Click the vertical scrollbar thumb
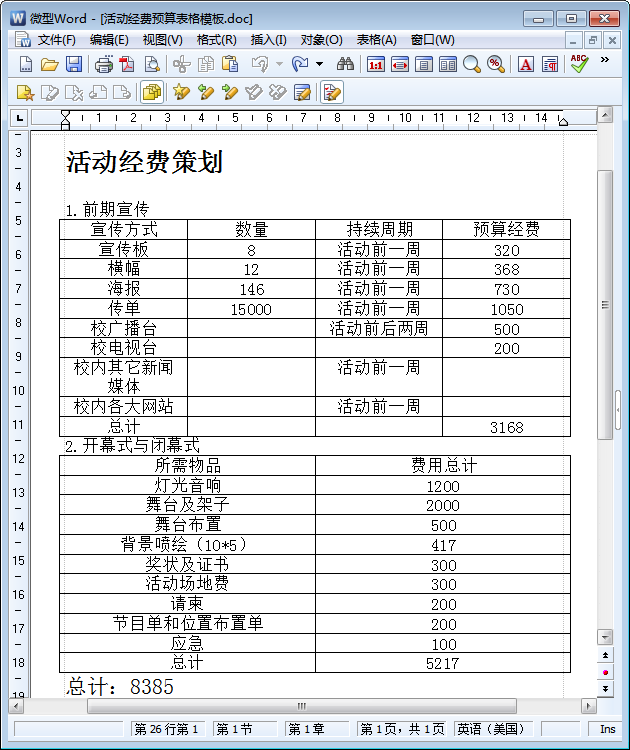Viewport: 630px width, 750px height. tap(604, 300)
